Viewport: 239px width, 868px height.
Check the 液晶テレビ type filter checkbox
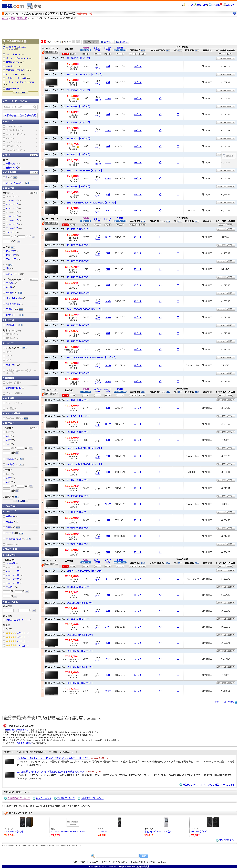coord(4,163)
